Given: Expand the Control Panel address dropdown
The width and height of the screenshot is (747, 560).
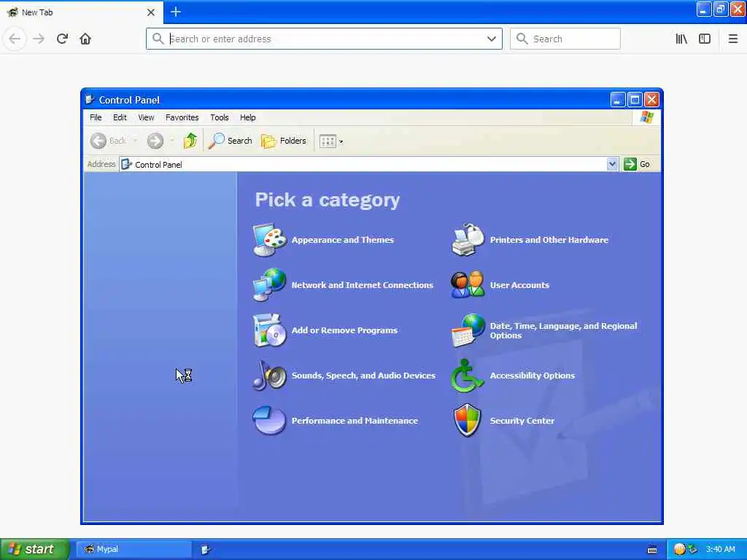Looking at the screenshot, I should [612, 164].
